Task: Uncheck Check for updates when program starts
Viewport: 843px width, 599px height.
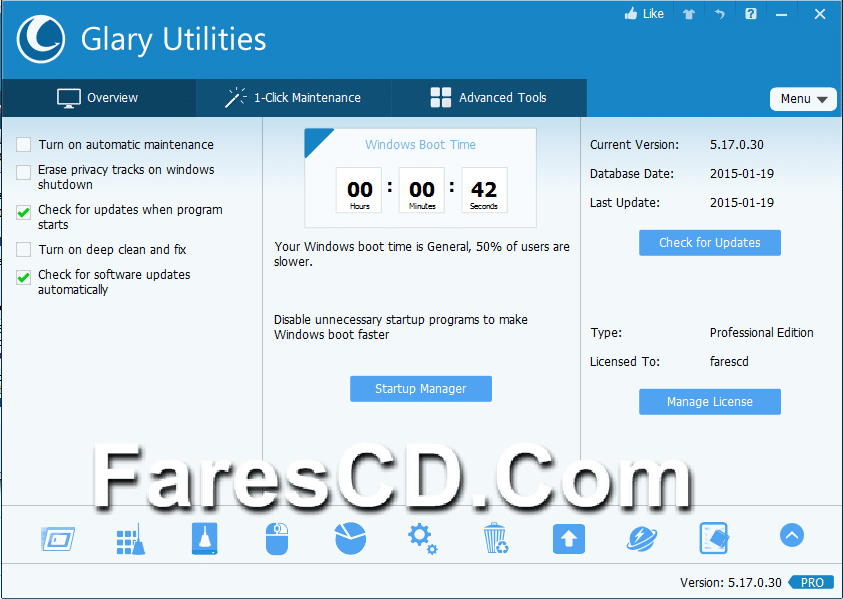Action: [24, 212]
